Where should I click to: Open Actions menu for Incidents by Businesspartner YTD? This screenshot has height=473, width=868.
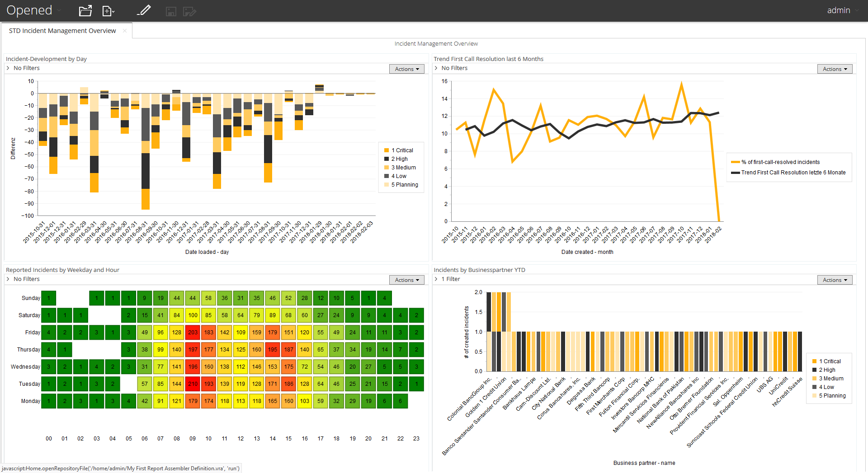point(835,280)
